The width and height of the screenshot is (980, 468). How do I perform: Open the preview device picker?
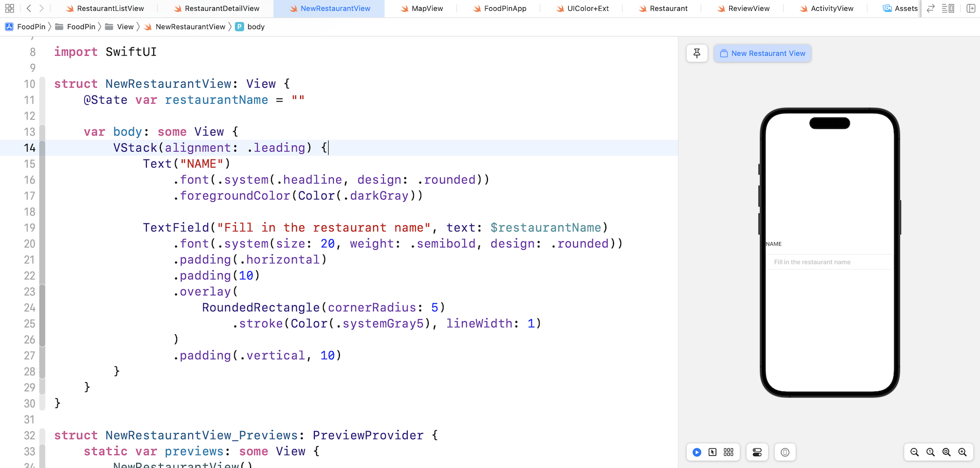tap(785, 452)
